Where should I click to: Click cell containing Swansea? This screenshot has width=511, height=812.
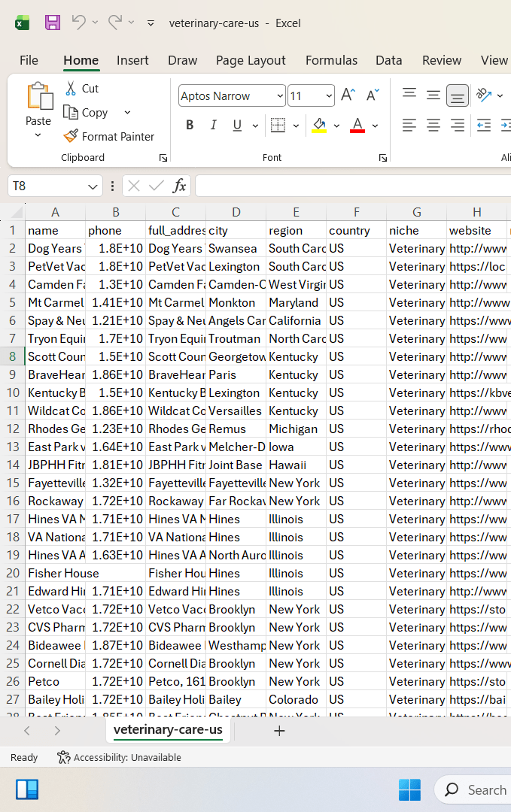[236, 248]
